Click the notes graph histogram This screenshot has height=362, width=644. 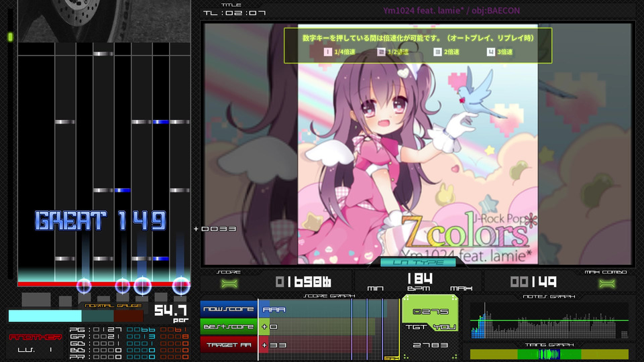pos(549,321)
